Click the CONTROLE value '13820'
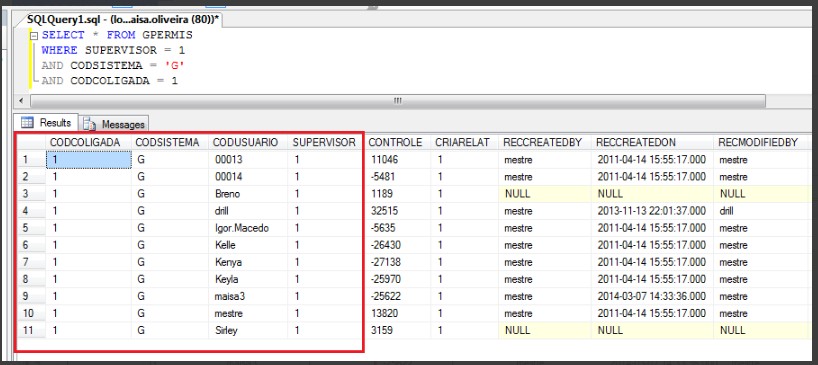 398,313
